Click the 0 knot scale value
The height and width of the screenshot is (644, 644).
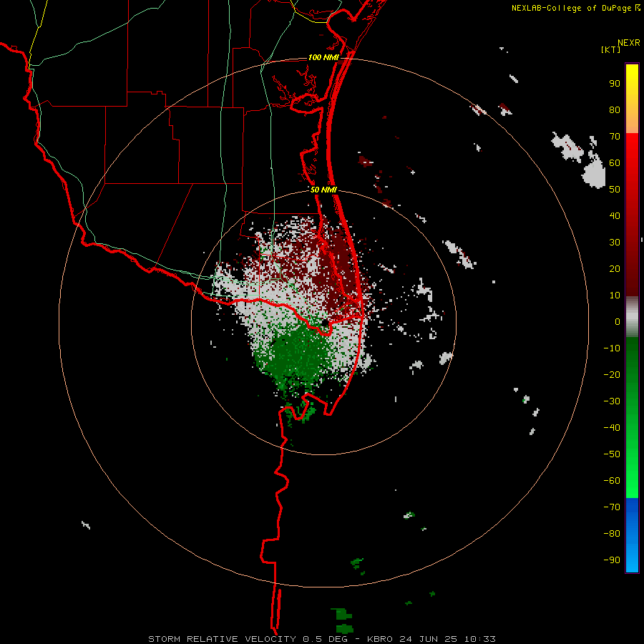pos(618,322)
